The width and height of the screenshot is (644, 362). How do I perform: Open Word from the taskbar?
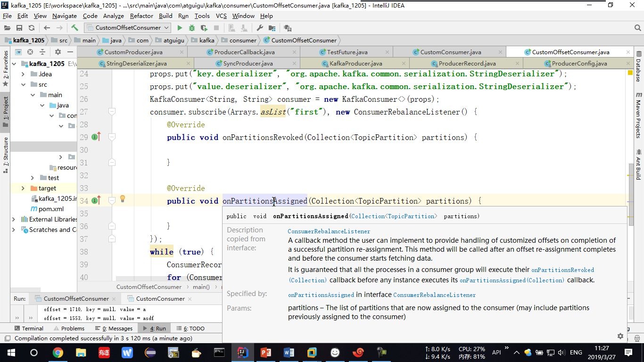pos(289,353)
